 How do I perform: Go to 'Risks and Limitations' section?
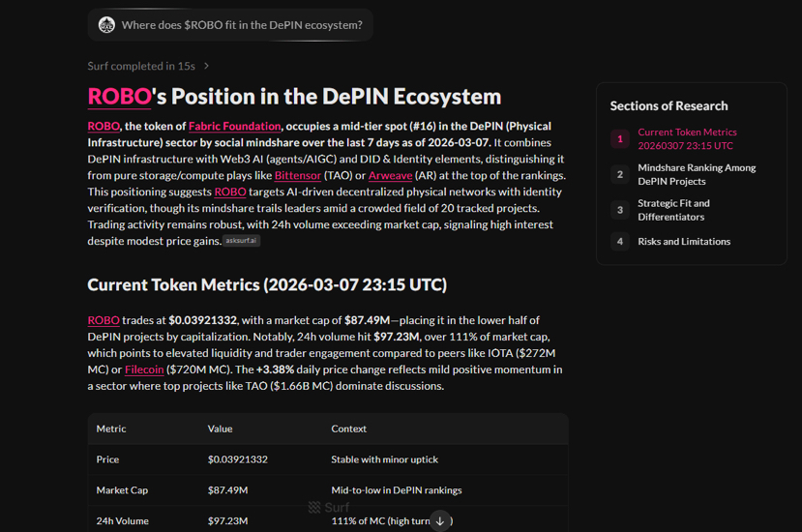684,242
